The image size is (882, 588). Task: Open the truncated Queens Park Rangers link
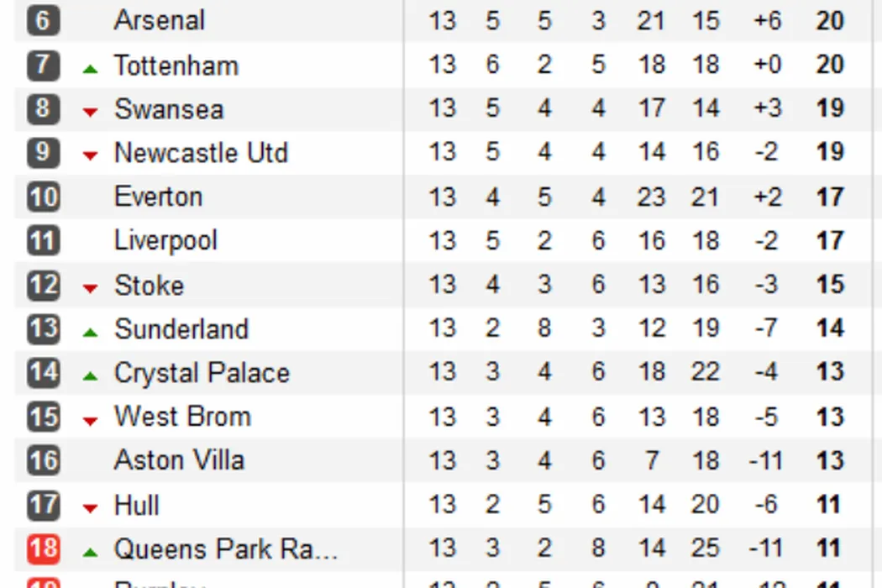(225, 549)
